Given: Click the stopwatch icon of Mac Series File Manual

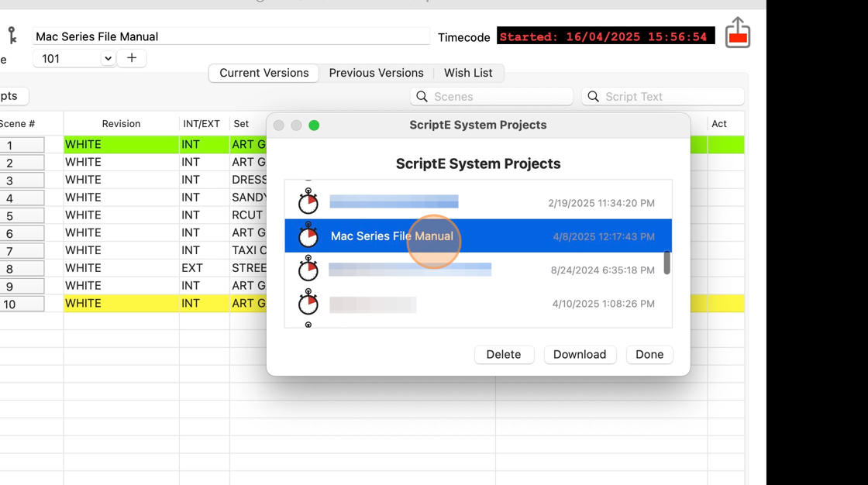Looking at the screenshot, I should (x=308, y=235).
